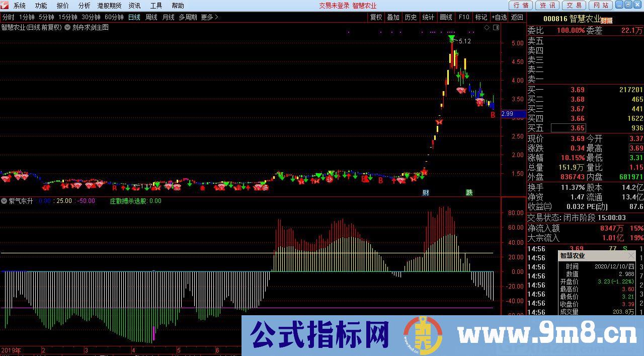
Task: Click the 封藏 tag beside stock name
Action: click(607, 21)
